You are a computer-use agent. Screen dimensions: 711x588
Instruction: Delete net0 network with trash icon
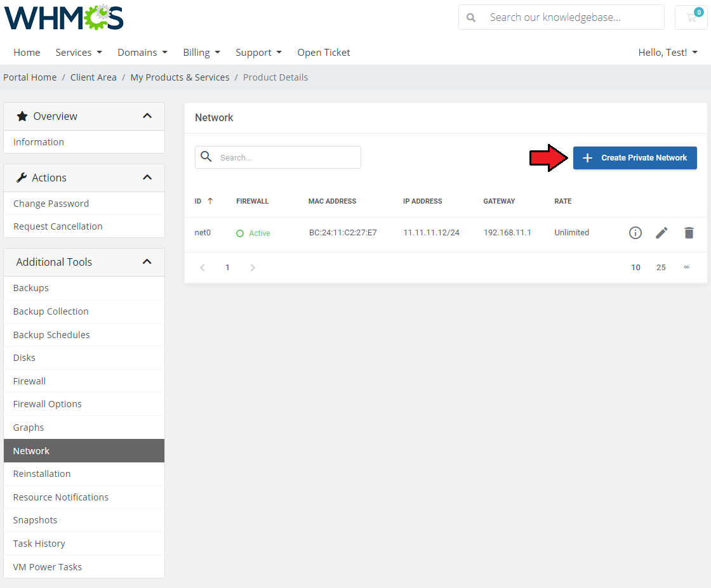click(x=689, y=233)
